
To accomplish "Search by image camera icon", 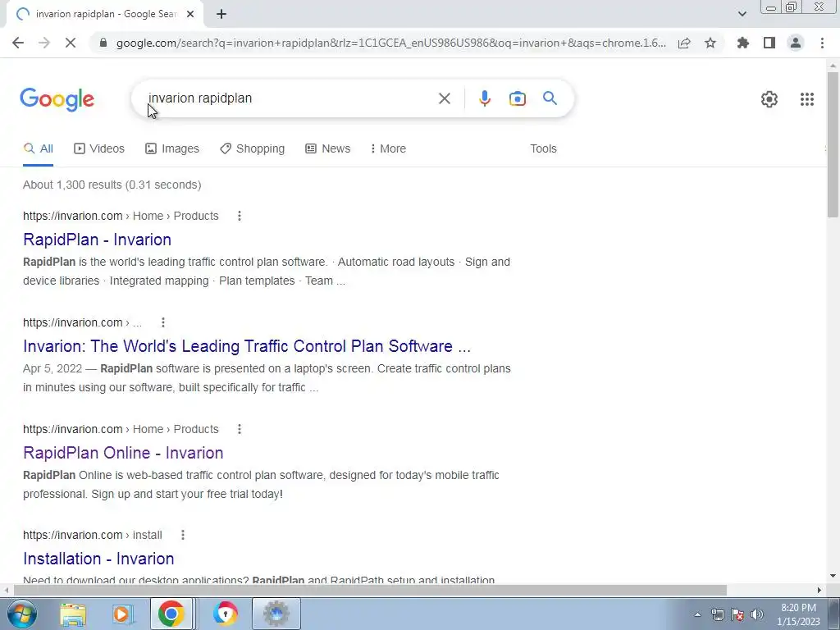I will click(x=518, y=98).
